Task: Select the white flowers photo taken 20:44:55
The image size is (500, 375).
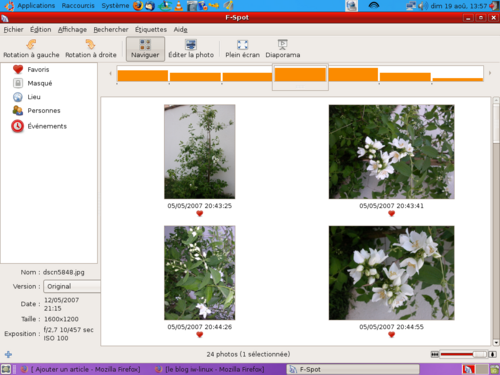Action: point(391,273)
